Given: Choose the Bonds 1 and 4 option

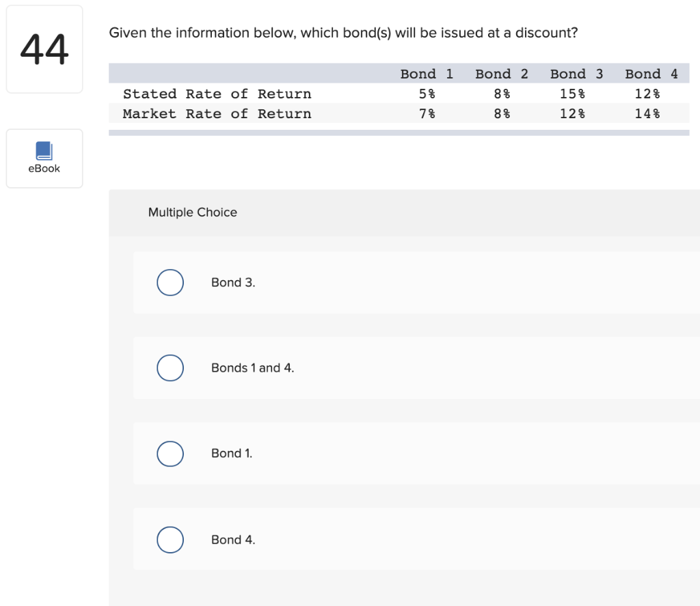Looking at the screenshot, I should 170,368.
